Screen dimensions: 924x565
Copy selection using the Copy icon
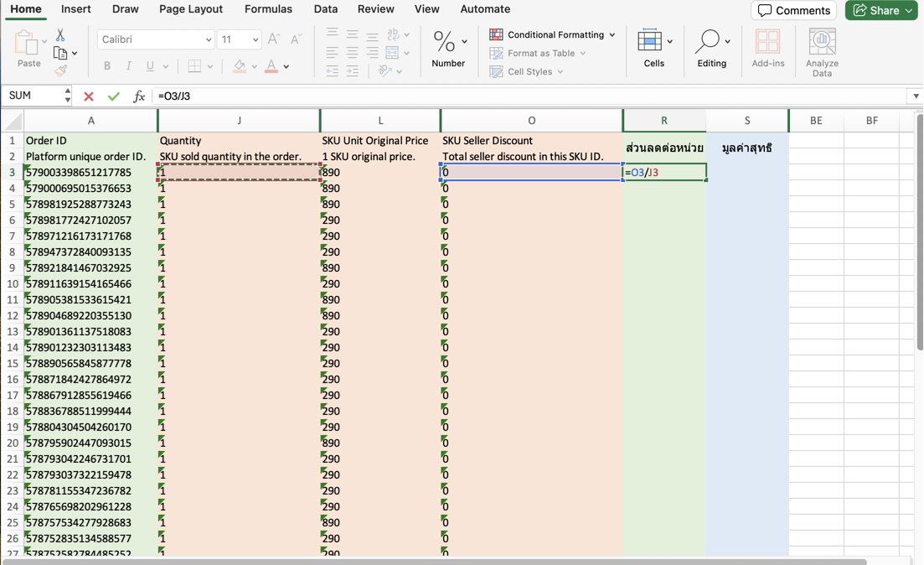click(60, 53)
